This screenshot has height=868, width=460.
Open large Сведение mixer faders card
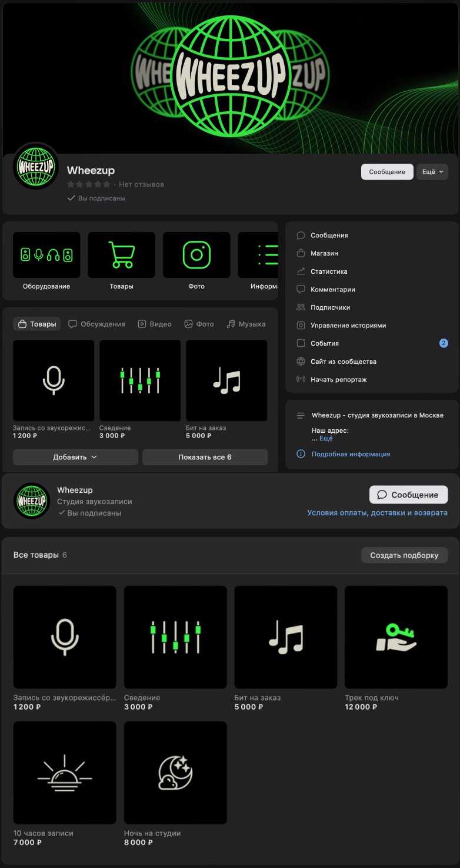[175, 637]
